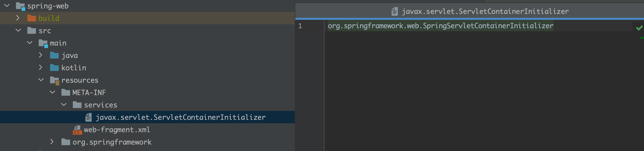Select the javax.servlet.ServletContainerInitializer editor tab
This screenshot has height=151, width=644.
480,12
